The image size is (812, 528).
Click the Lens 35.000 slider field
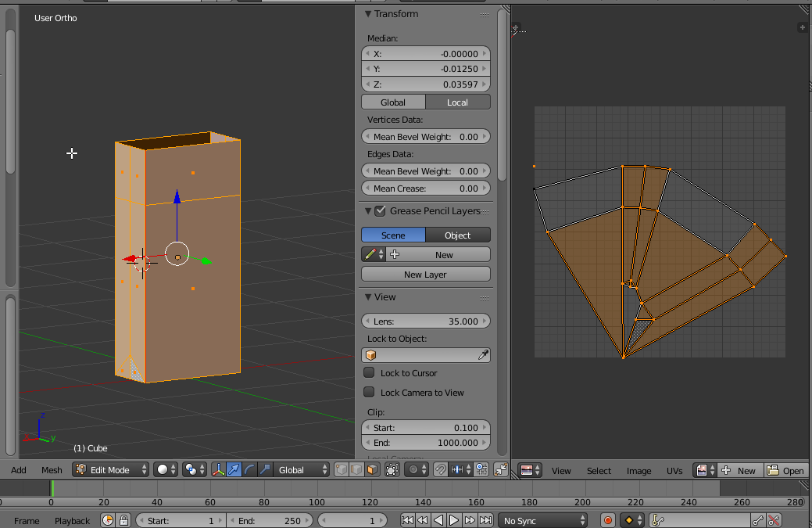pos(426,321)
